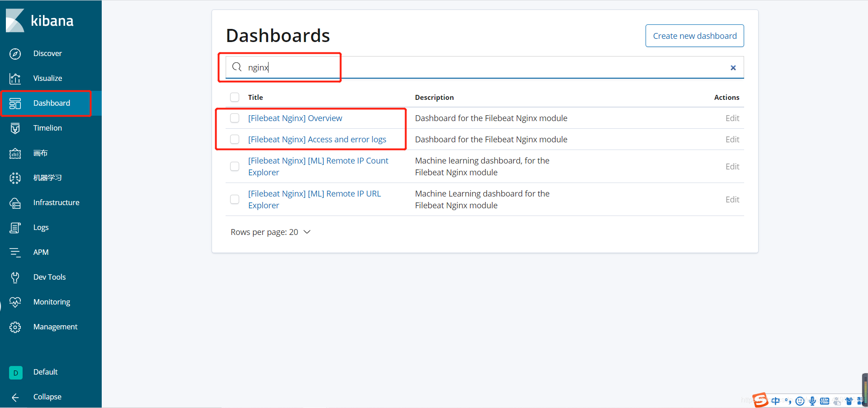Open Infrastructure icon in sidebar
868x408 pixels.
click(15, 203)
